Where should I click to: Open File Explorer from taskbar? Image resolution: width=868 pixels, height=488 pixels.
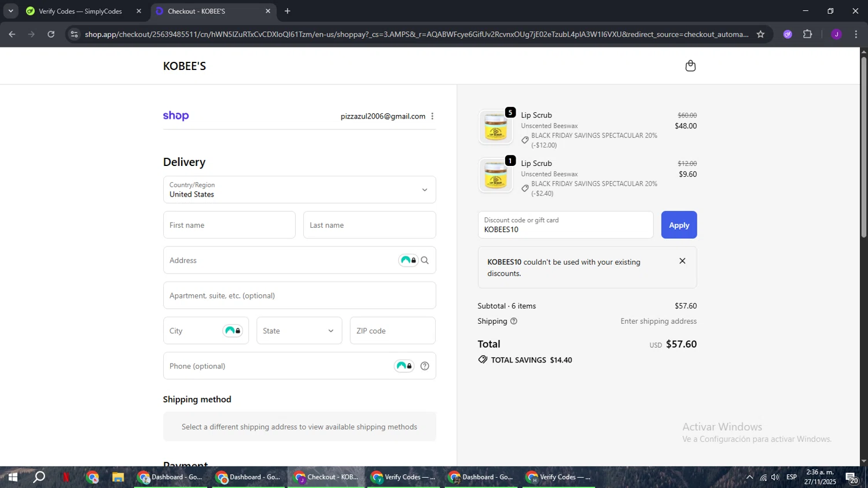(x=118, y=477)
